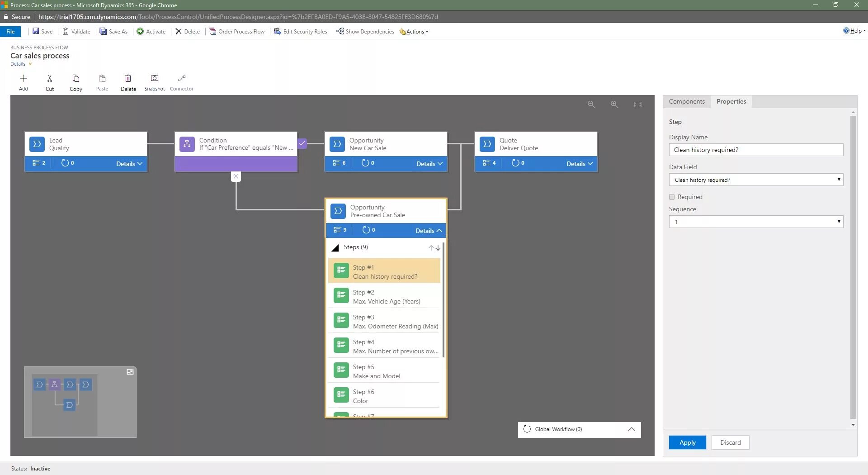Click the steps list scrollbar

tap(443, 300)
